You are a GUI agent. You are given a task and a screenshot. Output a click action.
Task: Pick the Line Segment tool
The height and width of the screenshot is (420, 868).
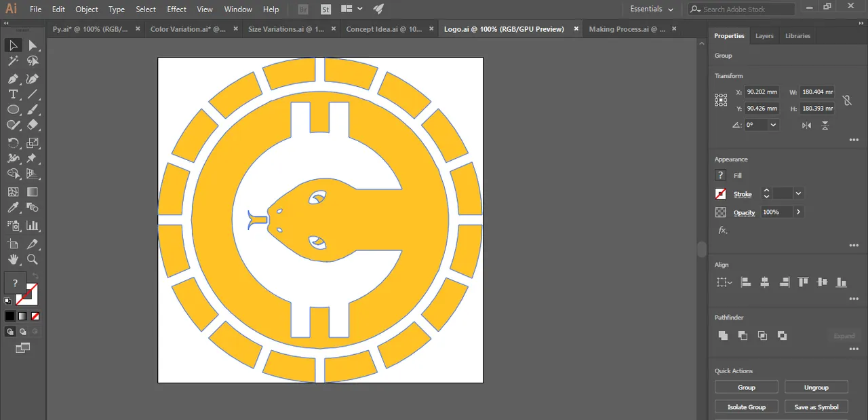(x=32, y=94)
